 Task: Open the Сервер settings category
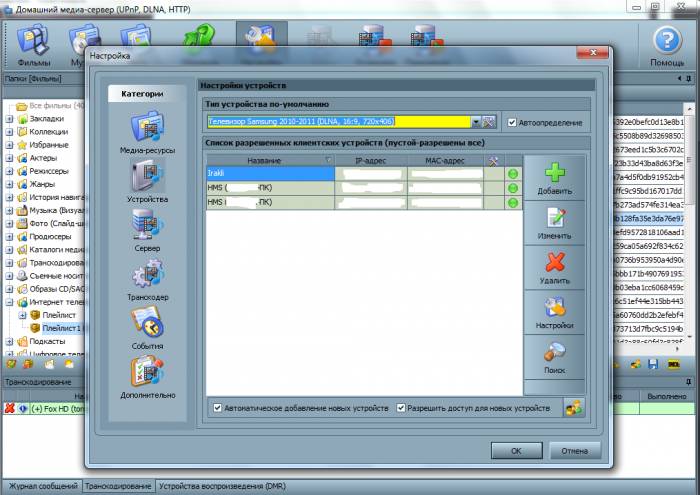tap(147, 229)
